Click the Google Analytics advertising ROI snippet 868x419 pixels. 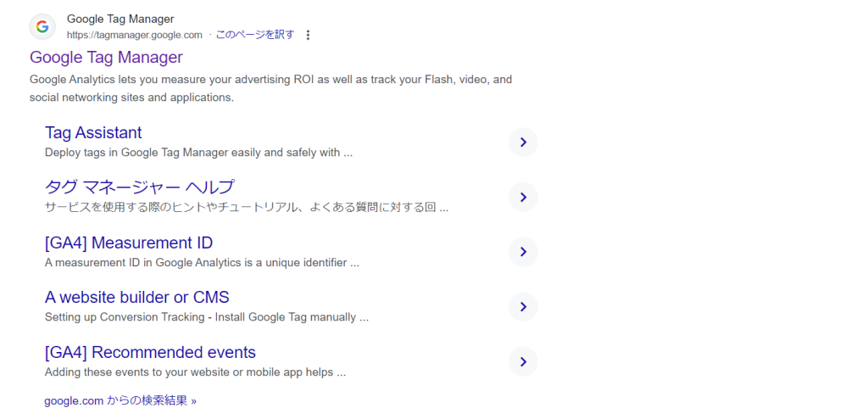(x=270, y=88)
